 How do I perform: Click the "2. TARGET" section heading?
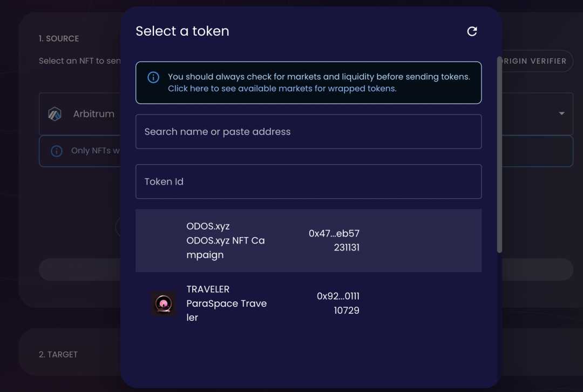(58, 355)
